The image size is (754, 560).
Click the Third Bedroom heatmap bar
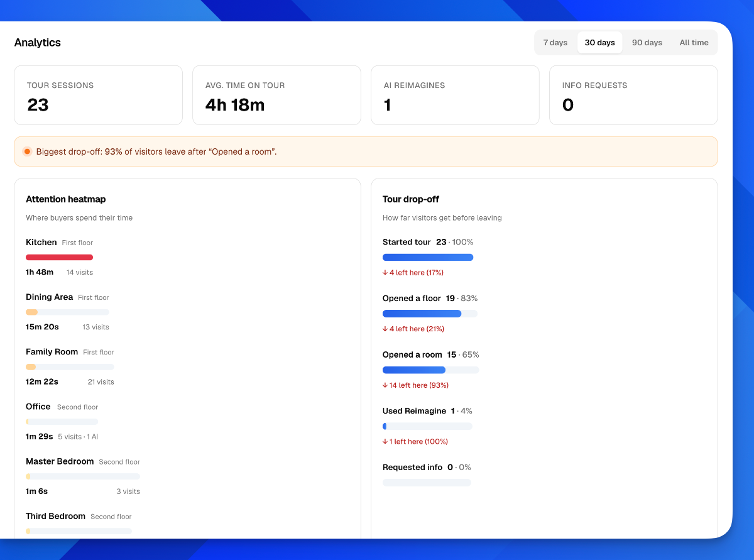coord(79,531)
